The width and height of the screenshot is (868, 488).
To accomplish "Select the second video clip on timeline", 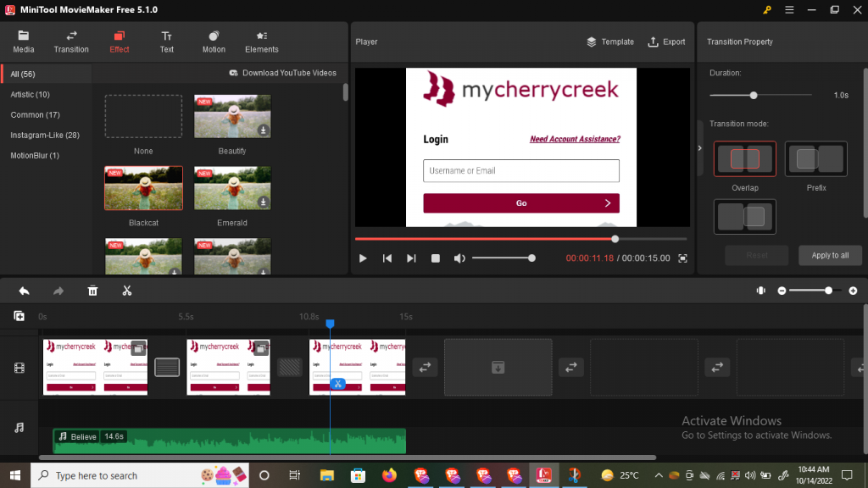I will click(228, 367).
